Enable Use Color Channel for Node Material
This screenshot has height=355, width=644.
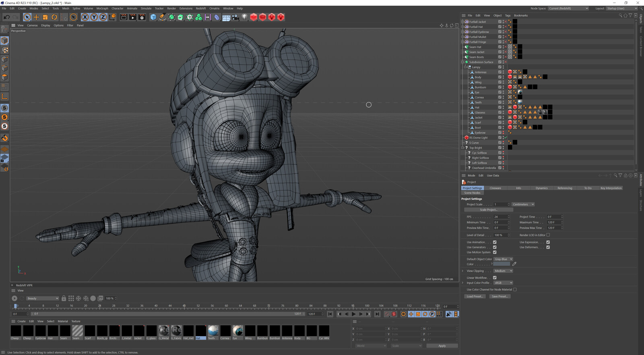tap(515, 289)
